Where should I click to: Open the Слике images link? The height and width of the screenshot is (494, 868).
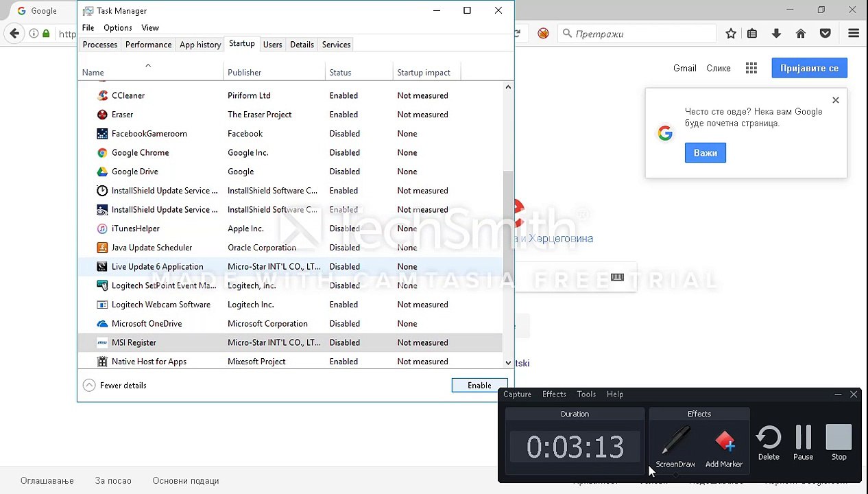(x=719, y=68)
